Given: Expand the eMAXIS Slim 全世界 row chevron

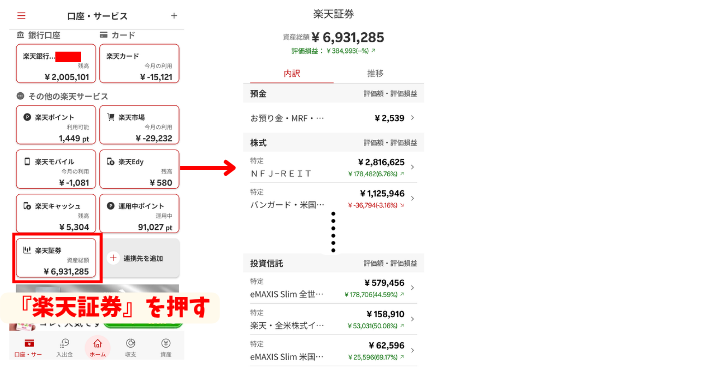Looking at the screenshot, I should click(412, 288).
